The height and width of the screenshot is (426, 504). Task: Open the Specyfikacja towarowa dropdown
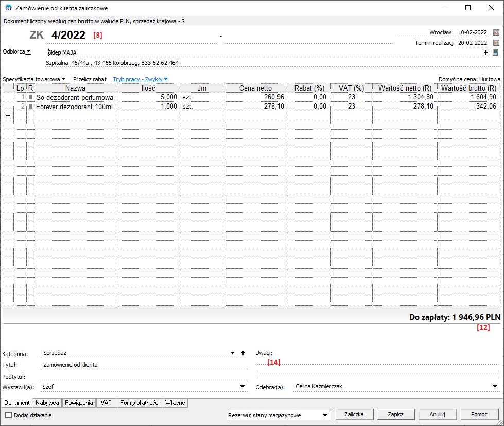click(63, 79)
